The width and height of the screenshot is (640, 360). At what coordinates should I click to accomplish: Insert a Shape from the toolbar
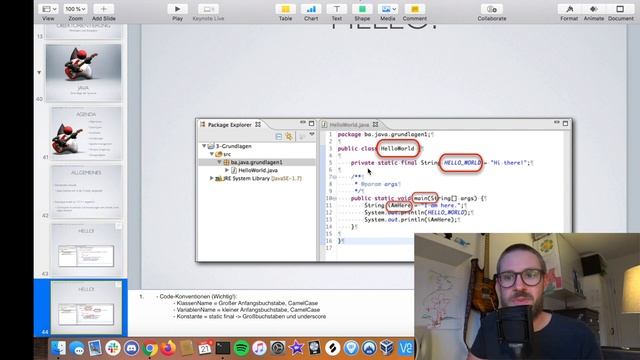click(x=362, y=9)
